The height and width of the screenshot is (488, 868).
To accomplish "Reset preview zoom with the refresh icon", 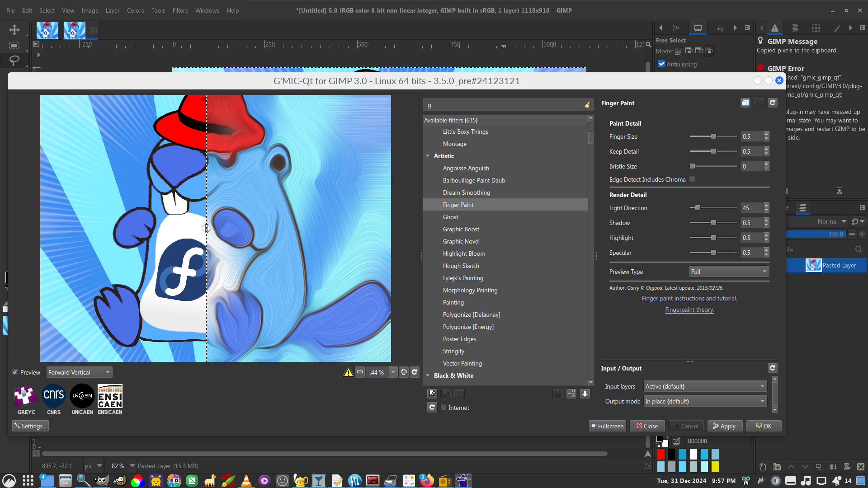I will [415, 372].
